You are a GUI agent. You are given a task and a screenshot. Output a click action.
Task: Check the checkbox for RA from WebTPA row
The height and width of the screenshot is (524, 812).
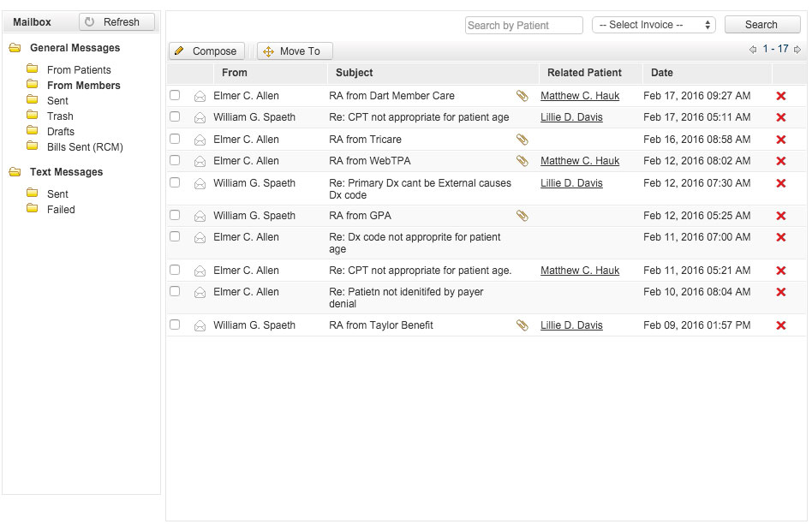(175, 160)
